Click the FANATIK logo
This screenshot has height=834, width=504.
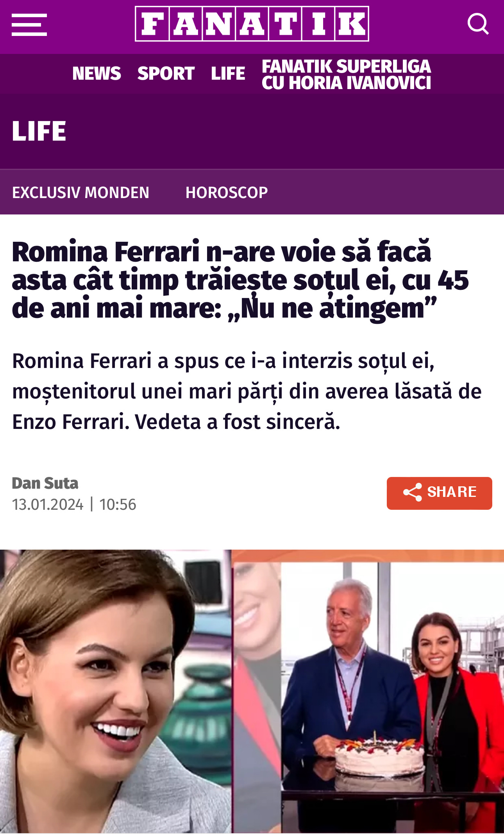click(x=252, y=24)
